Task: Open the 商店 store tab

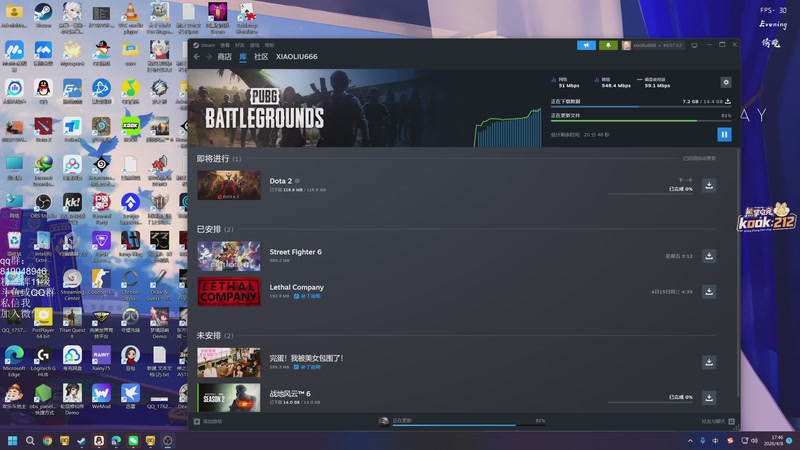Action: pos(224,57)
